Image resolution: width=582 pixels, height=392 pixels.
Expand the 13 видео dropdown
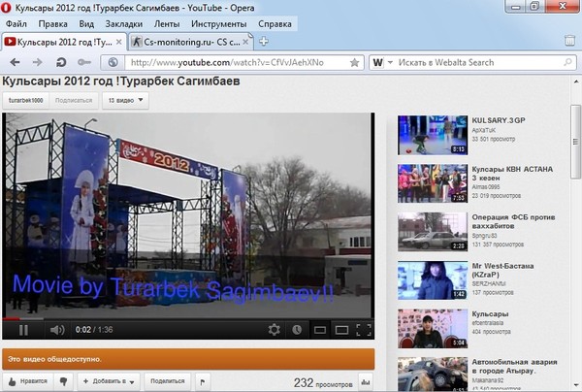pos(125,100)
